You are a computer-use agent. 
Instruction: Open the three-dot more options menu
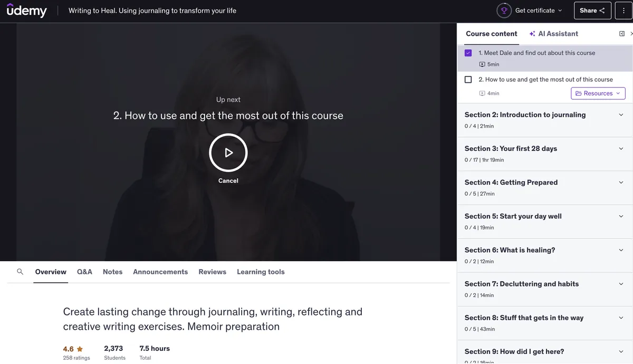(624, 11)
